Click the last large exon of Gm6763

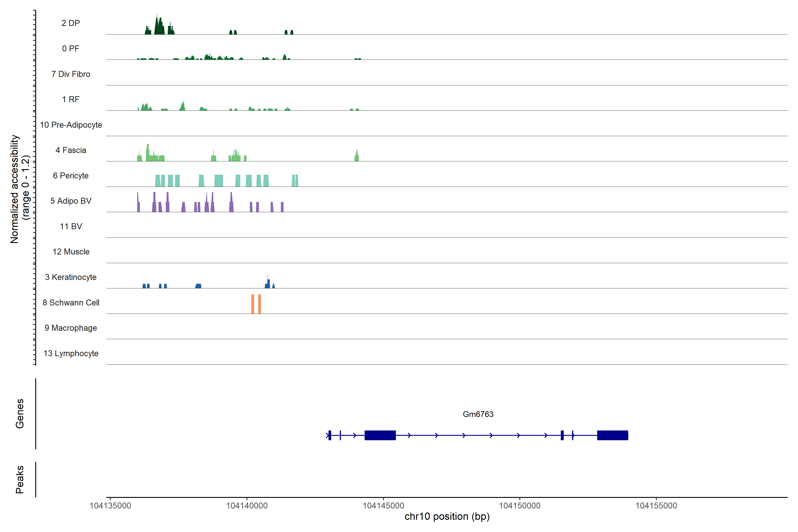point(612,435)
